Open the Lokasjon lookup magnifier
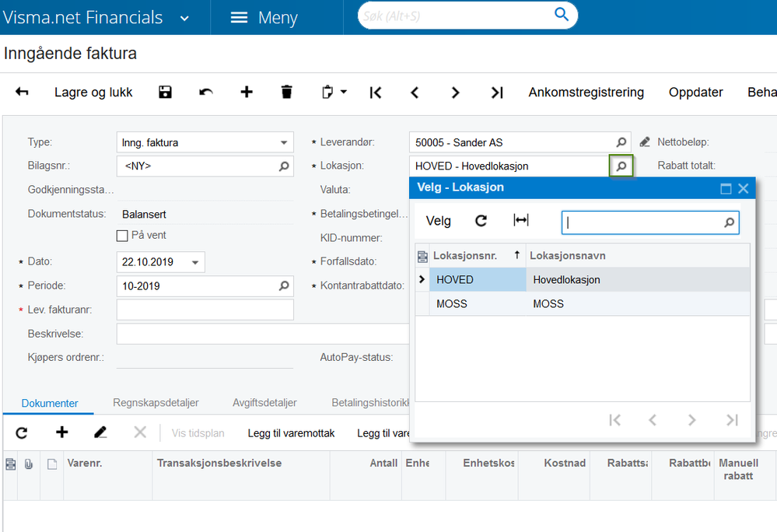The height and width of the screenshot is (532, 777). (621, 166)
